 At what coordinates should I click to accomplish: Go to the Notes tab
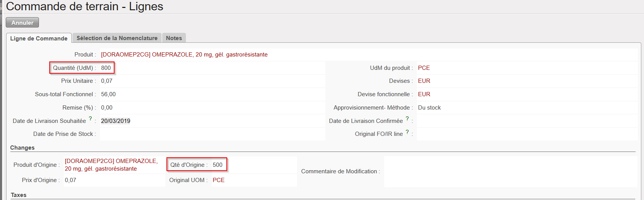click(x=174, y=38)
